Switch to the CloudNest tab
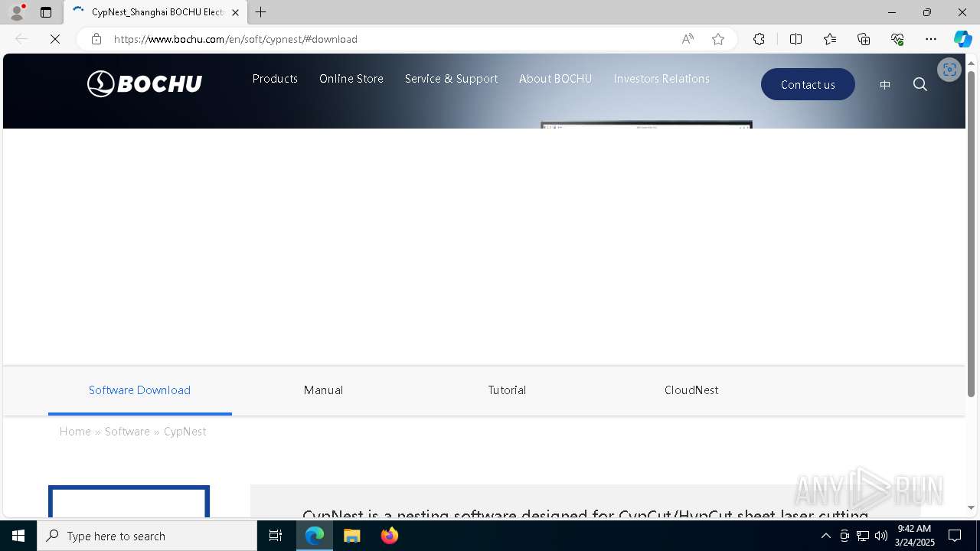The image size is (980, 551). click(691, 390)
